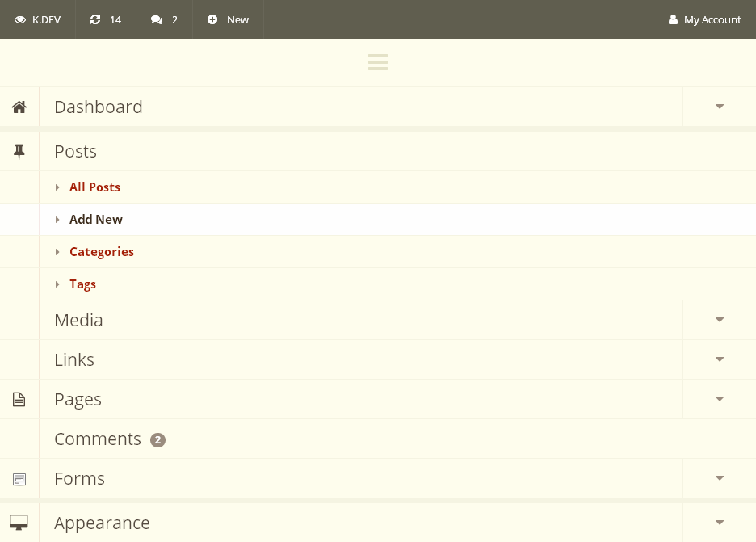Click the Dashboard home icon
Viewport: 756px width, 542px height.
pyautogui.click(x=19, y=107)
